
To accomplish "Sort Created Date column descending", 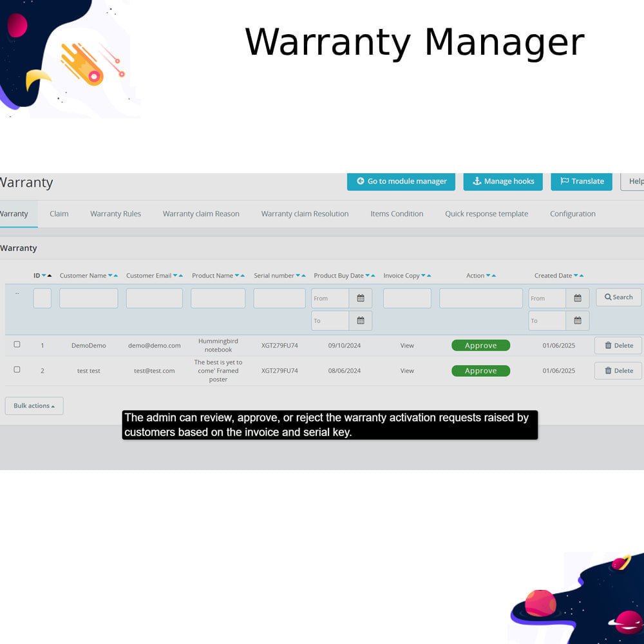I will (576, 276).
